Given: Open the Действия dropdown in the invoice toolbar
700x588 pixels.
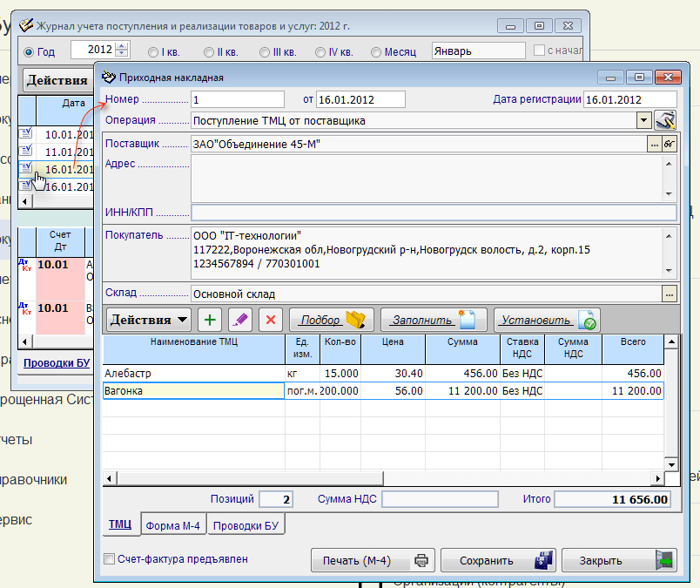Looking at the screenshot, I should (149, 320).
